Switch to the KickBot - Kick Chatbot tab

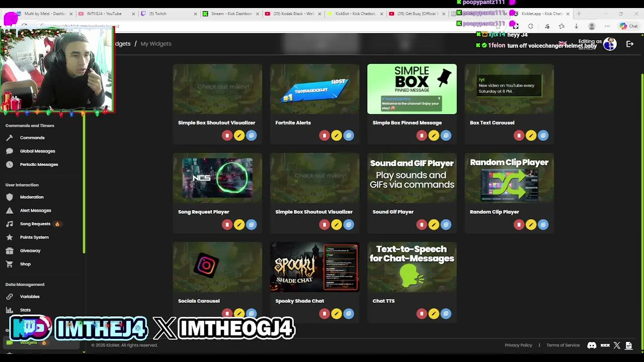355,14
